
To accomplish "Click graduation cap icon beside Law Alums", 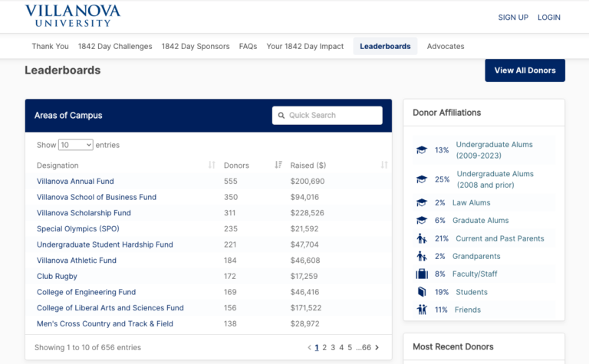I will pyautogui.click(x=422, y=202).
